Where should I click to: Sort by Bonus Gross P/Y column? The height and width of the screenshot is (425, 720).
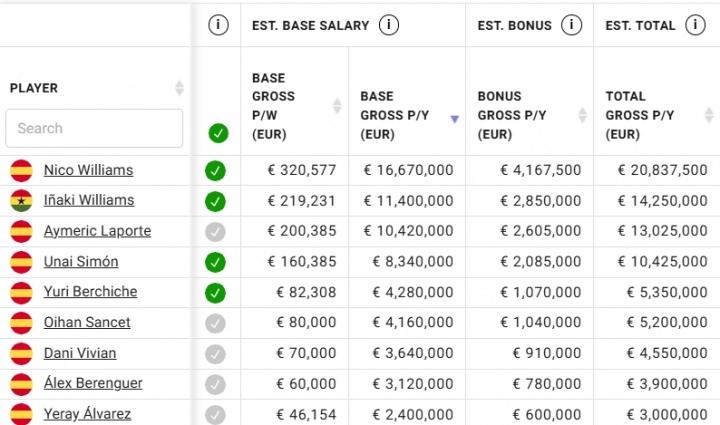click(582, 116)
